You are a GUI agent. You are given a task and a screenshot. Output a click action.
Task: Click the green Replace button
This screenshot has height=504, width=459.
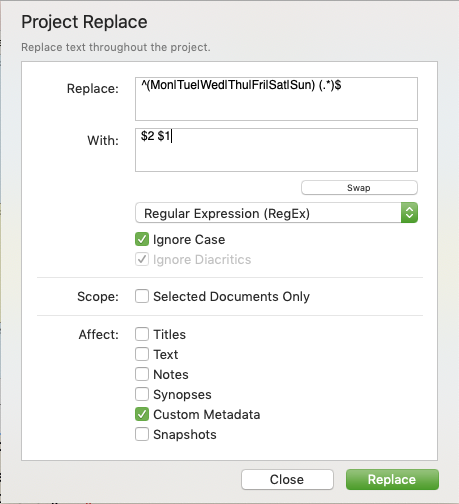(392, 479)
